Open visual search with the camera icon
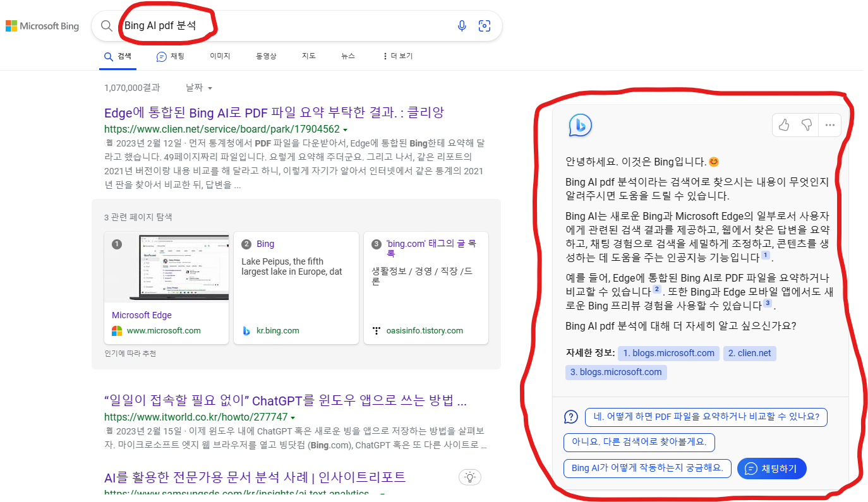Screen dimensions: 868x502 [x=485, y=25]
